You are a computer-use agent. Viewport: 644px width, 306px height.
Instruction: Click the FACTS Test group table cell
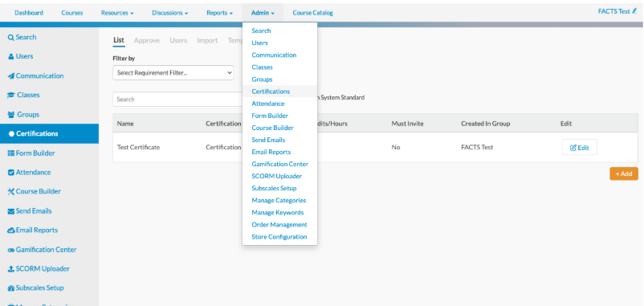point(477,148)
